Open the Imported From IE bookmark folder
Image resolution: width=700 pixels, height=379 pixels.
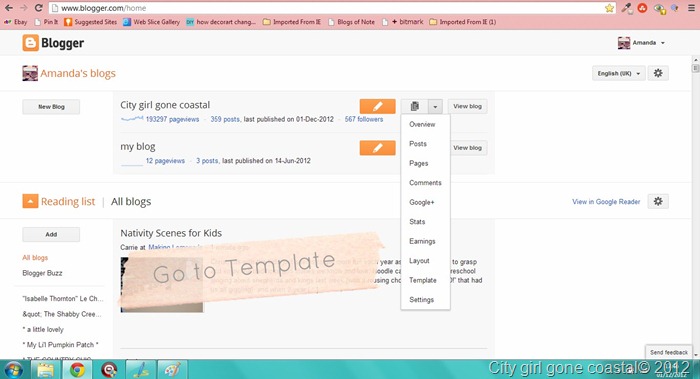pyautogui.click(x=292, y=21)
